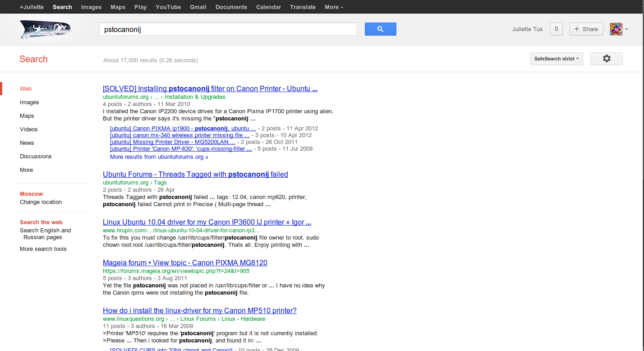Select Images in the top navigation bar
The height and width of the screenshot is (351, 644).
[x=91, y=7]
